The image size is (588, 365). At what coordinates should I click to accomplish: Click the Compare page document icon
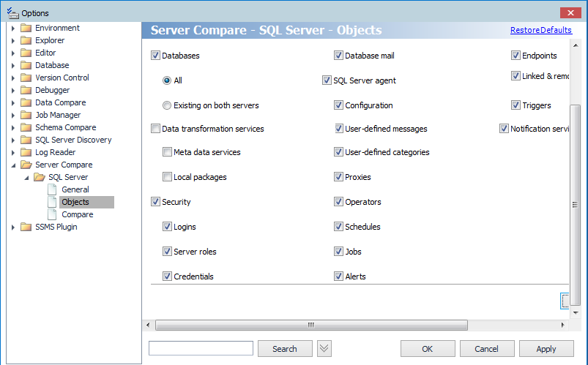(52, 214)
